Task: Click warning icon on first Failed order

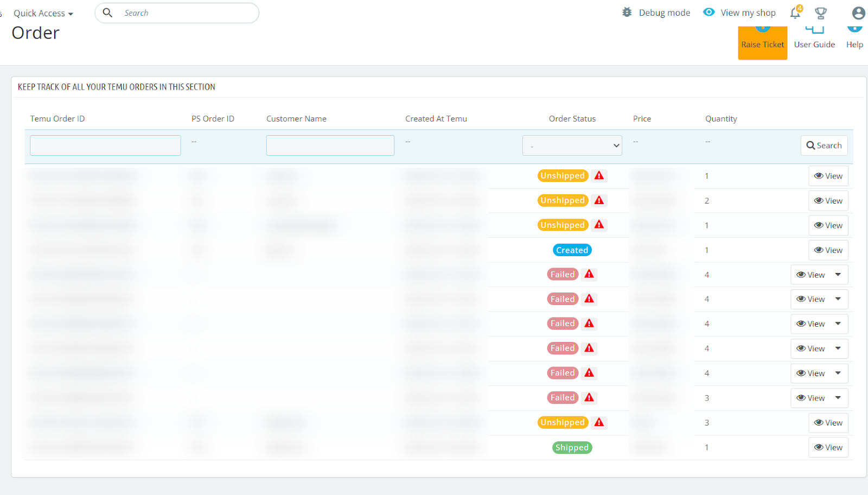Action: (x=589, y=275)
